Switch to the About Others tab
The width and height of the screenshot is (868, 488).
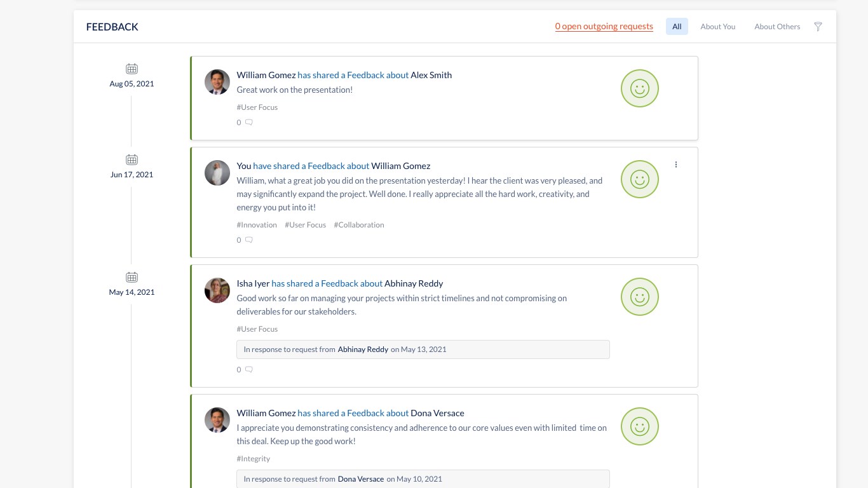coord(776,27)
